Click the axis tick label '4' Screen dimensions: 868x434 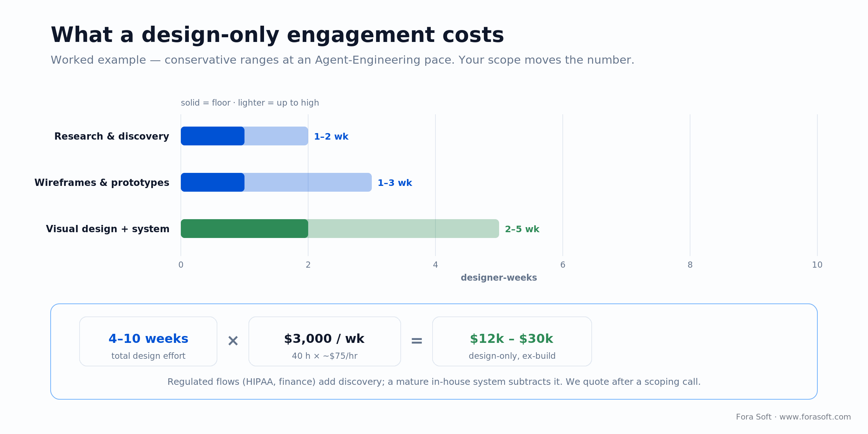[x=435, y=265]
